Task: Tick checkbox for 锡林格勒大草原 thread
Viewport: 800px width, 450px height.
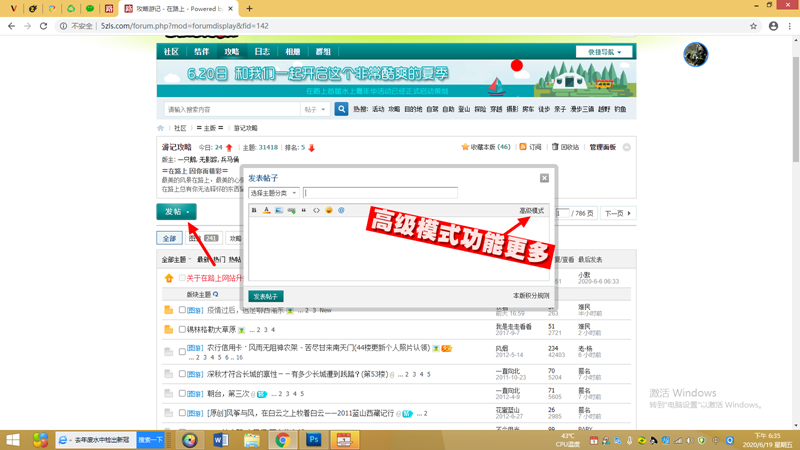Action: click(182, 330)
